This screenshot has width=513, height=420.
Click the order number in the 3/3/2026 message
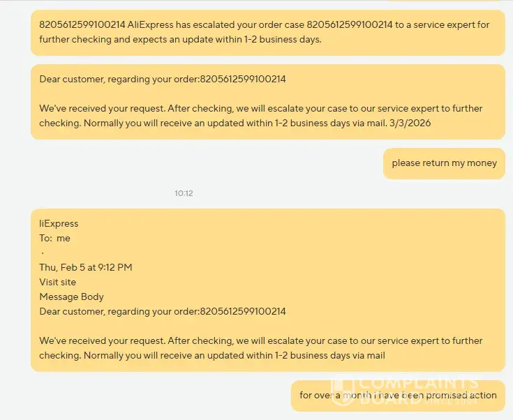pyautogui.click(x=243, y=79)
